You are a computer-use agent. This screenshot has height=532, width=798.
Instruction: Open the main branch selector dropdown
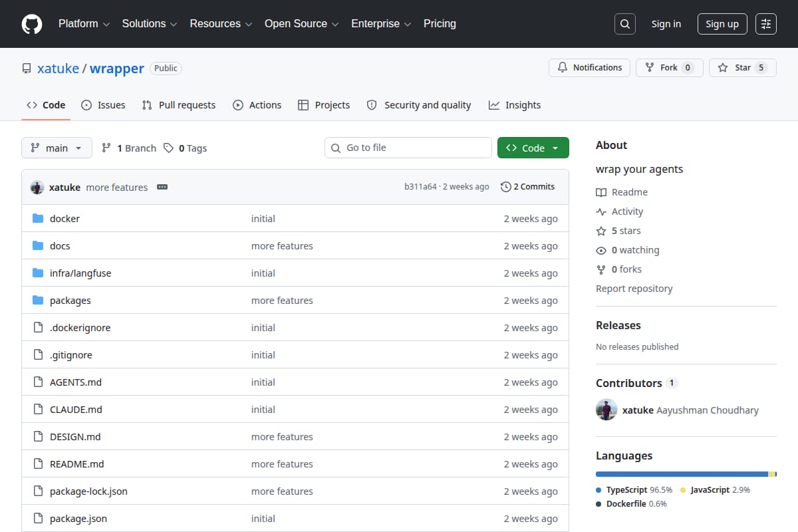click(x=57, y=148)
